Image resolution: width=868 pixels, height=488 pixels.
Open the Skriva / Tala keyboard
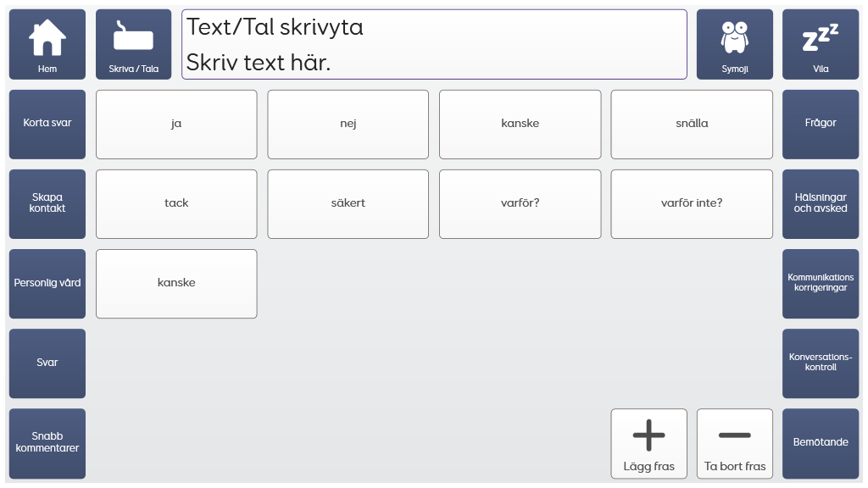[x=133, y=44]
